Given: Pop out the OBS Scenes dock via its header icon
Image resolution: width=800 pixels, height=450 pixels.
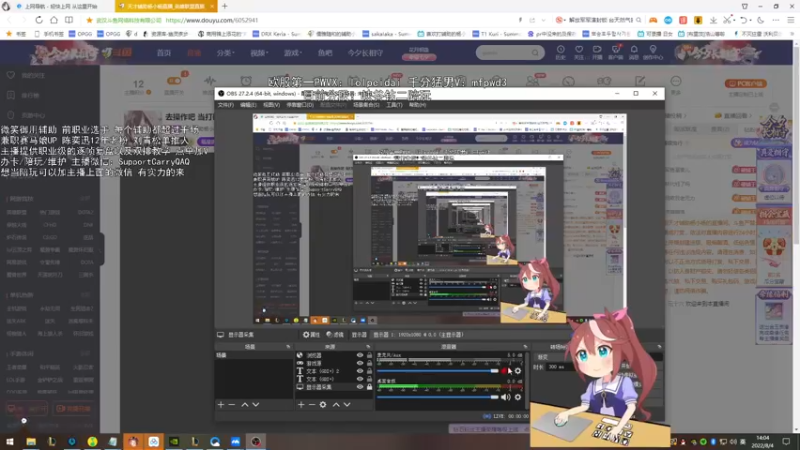Looking at the screenshot, I should click(x=288, y=347).
